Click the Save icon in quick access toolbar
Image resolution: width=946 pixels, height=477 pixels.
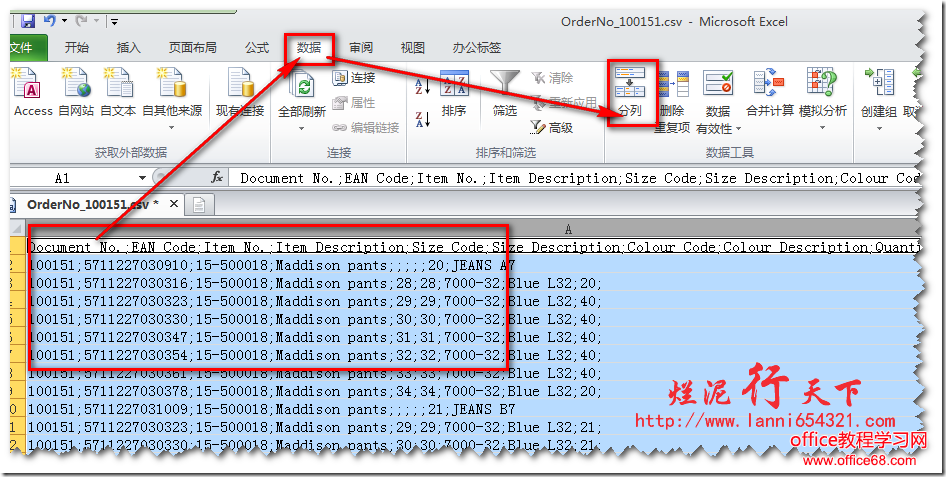click(28, 22)
